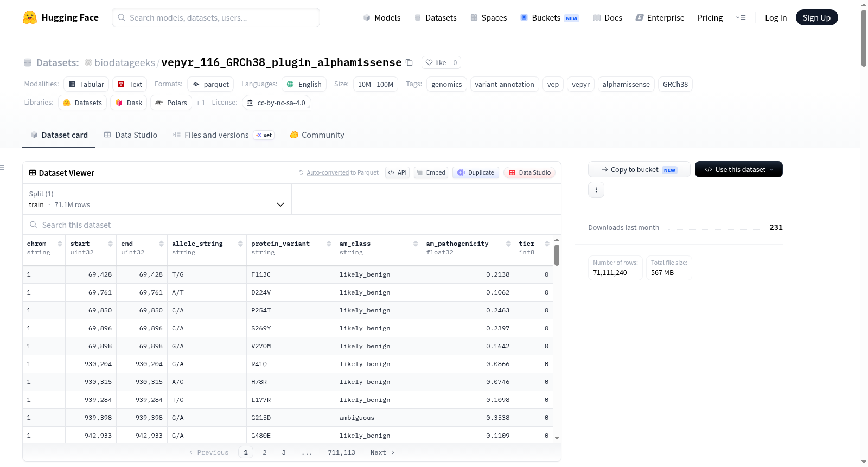Open Spaces in the top navigation
This screenshot has height=467, width=868.
coord(488,17)
